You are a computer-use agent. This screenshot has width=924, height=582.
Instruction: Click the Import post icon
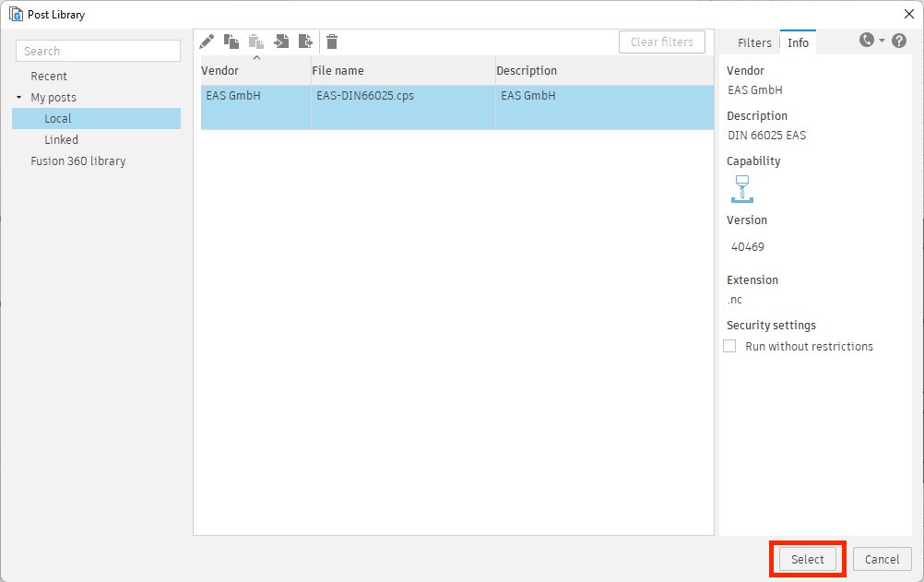(x=281, y=42)
